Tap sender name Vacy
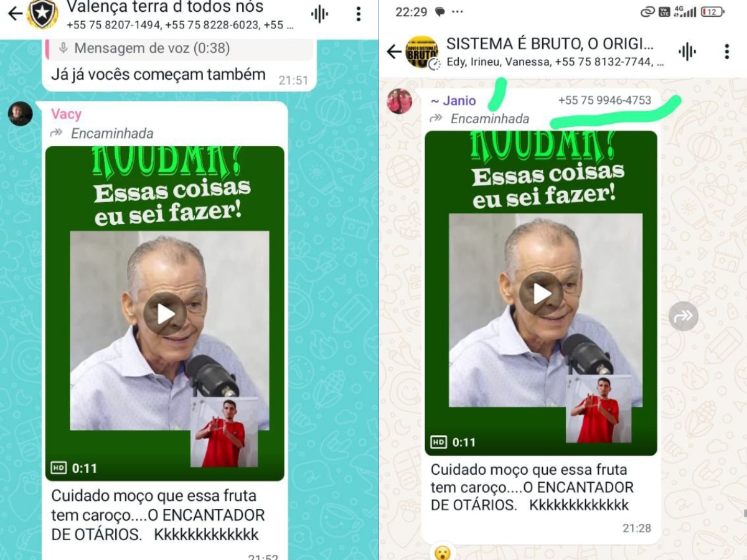 point(66,114)
